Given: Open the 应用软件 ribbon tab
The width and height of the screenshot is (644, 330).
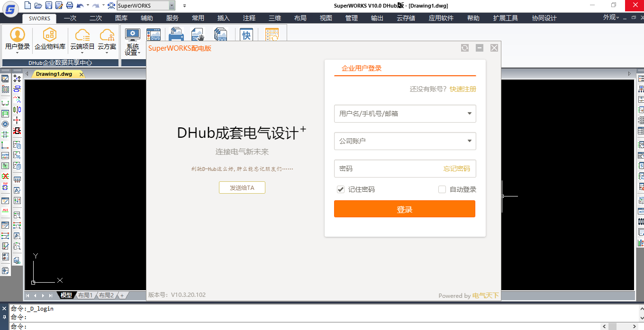Looking at the screenshot, I should [441, 18].
